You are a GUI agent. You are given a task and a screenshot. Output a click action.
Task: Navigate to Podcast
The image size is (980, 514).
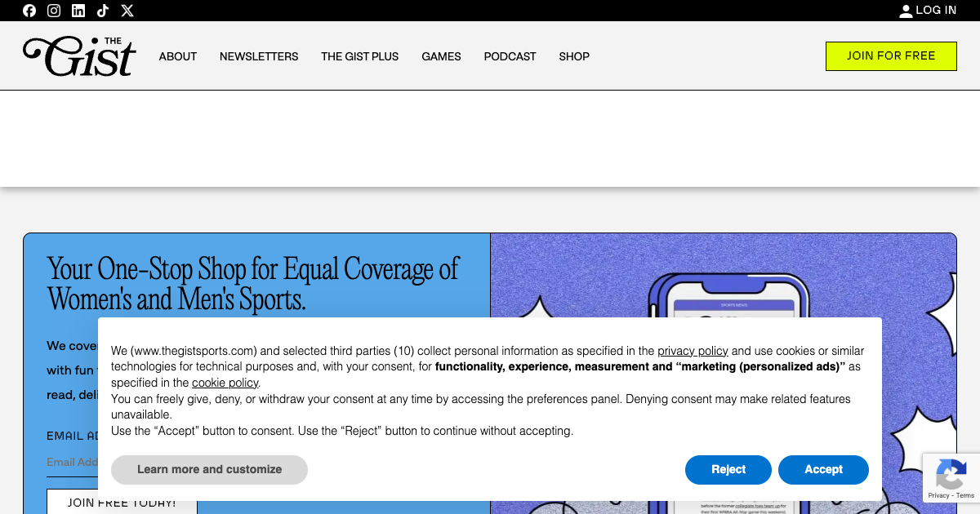tap(510, 56)
